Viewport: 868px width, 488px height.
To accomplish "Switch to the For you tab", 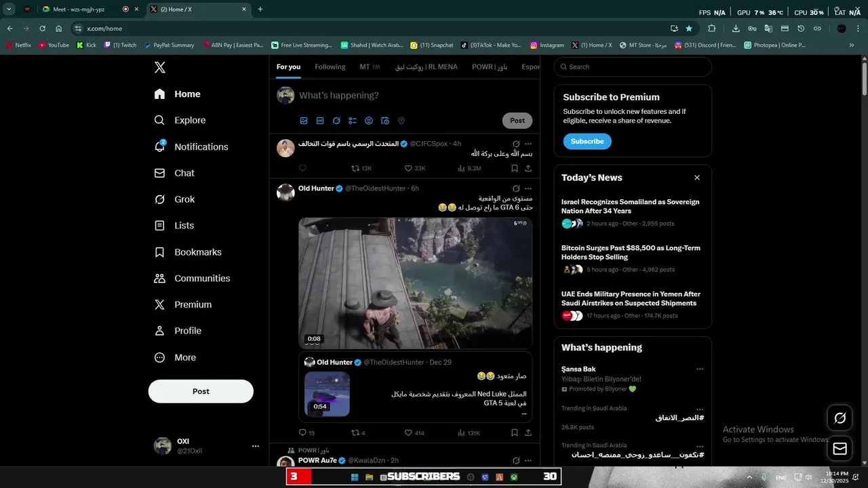I will coord(288,67).
